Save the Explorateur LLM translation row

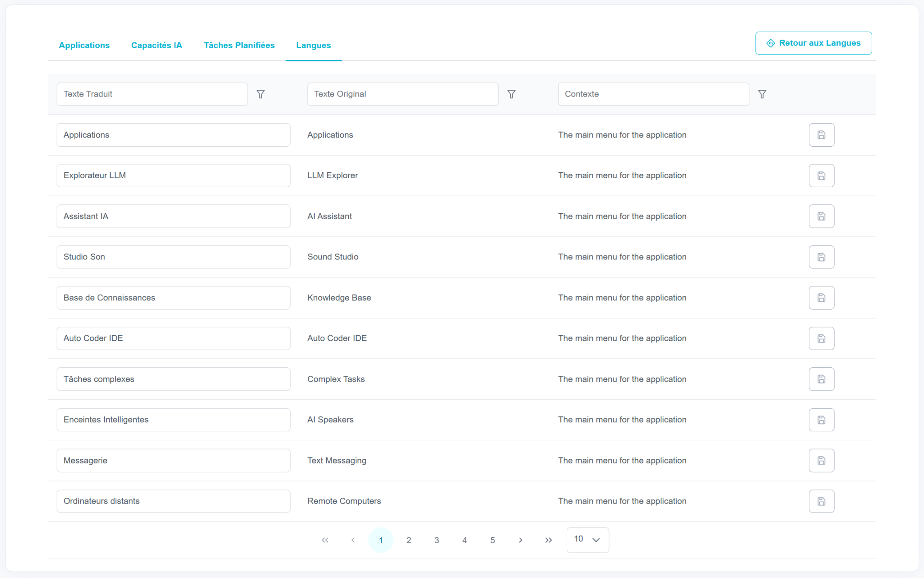[821, 176]
